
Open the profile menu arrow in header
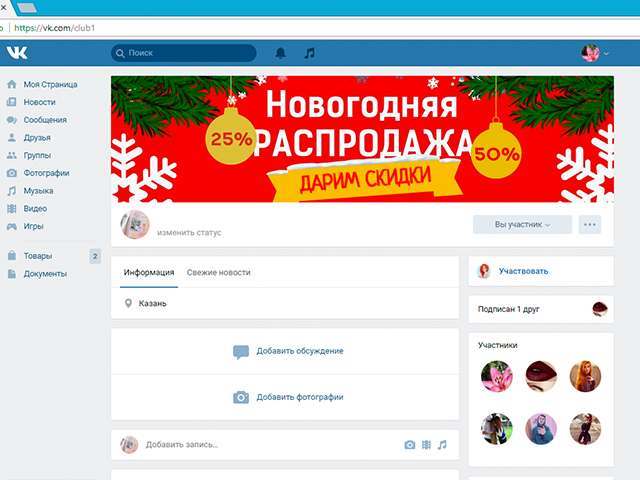tap(607, 53)
